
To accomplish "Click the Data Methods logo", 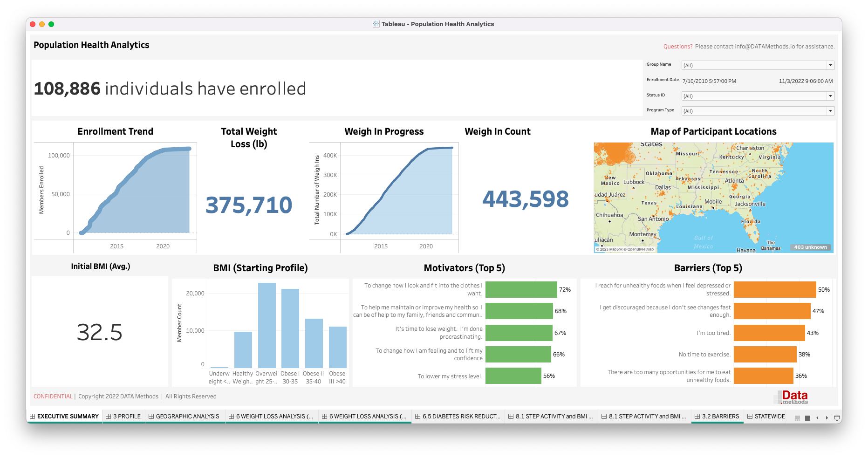I will 794,397.
